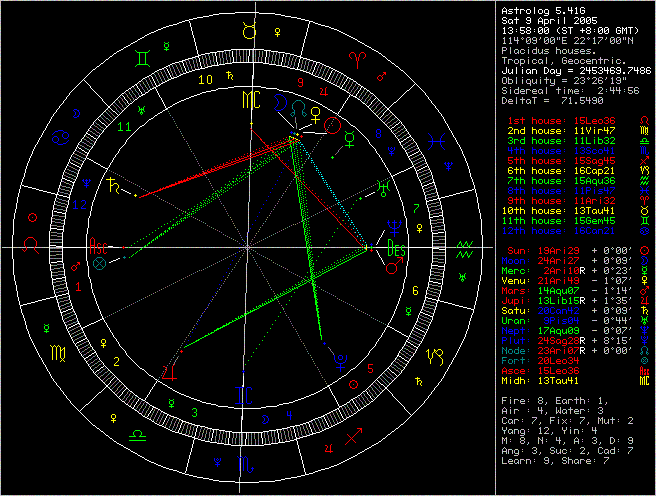Select the Sun glyph inside the chart wheel
This screenshot has width=656, height=496.
click(x=332, y=126)
